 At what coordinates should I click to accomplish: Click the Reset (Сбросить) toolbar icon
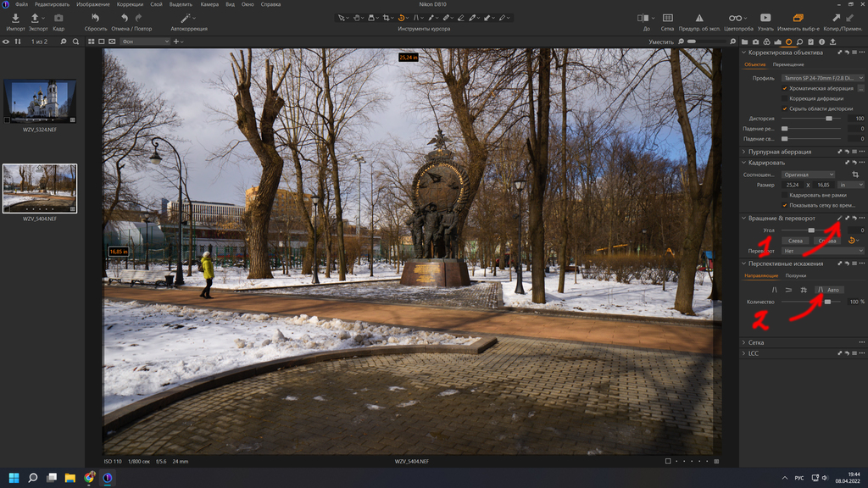[x=95, y=18]
